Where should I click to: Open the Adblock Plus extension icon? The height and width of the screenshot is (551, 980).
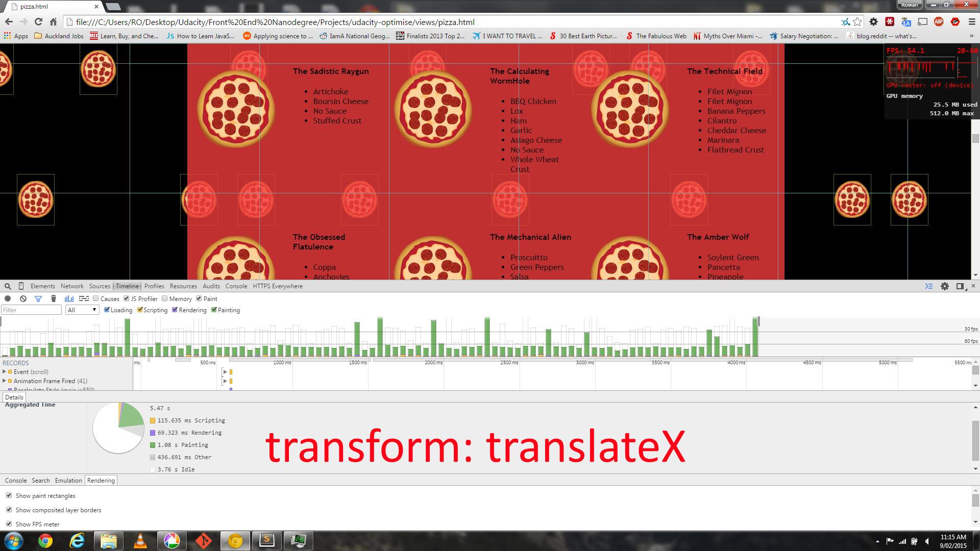click(939, 22)
